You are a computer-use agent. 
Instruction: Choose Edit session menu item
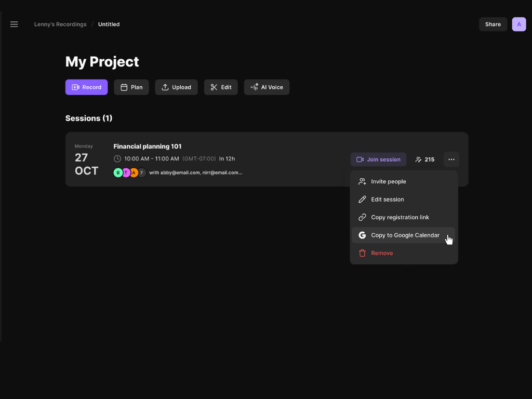[x=387, y=199]
